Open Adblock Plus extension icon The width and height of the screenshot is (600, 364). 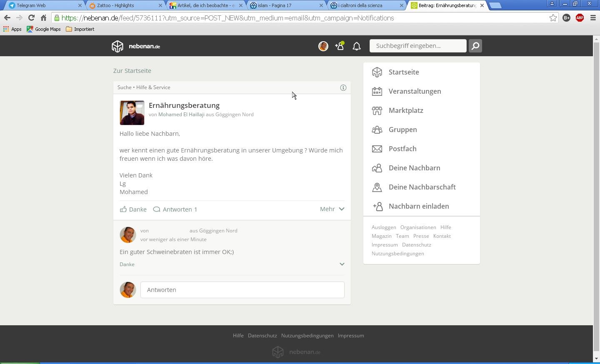[580, 18]
